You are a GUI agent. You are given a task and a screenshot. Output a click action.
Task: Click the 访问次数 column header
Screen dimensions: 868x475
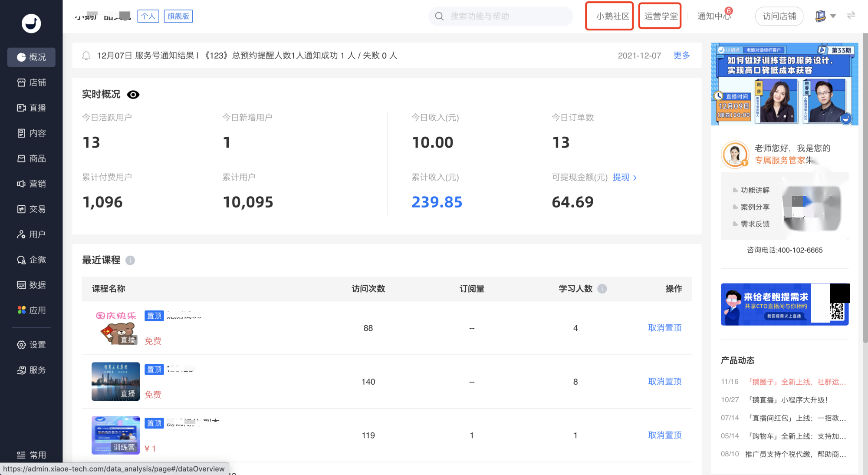click(x=368, y=289)
